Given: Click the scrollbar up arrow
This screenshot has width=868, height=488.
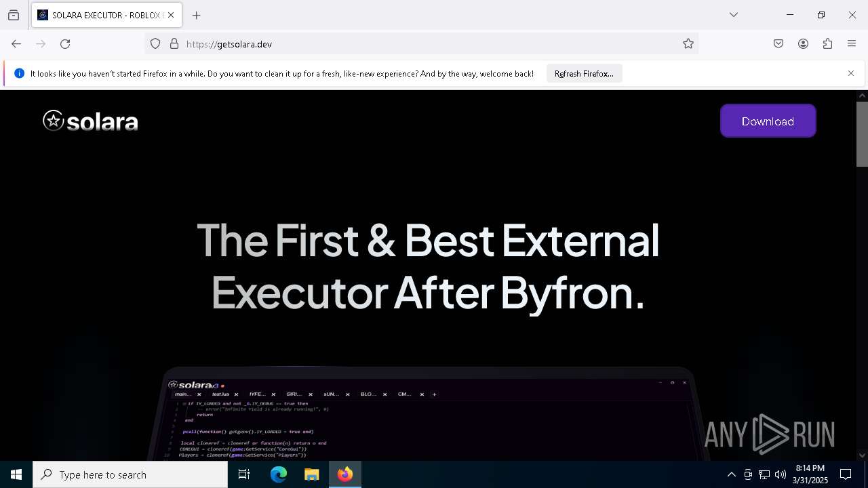Looking at the screenshot, I should pyautogui.click(x=862, y=96).
